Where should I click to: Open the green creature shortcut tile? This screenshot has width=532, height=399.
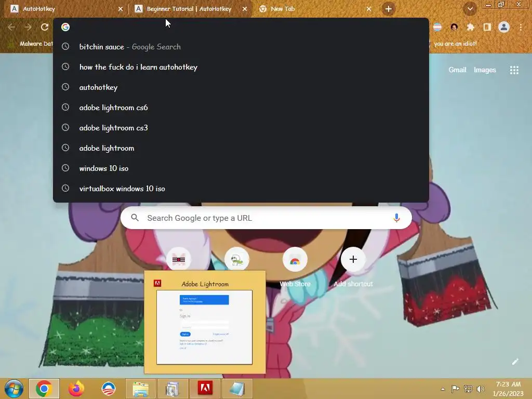[x=237, y=260]
